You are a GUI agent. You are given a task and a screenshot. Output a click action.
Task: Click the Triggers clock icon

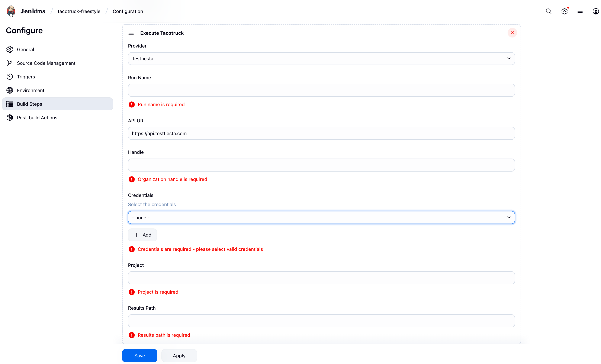(10, 77)
